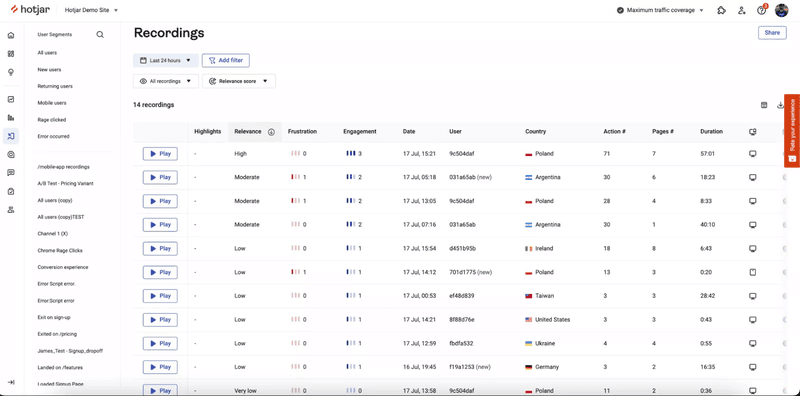Open the invite team member icon
800x396 pixels.
(x=741, y=10)
